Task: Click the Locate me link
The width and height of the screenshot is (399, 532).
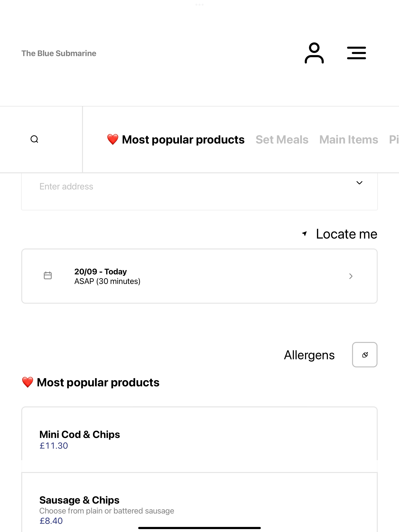Action: tap(347, 234)
